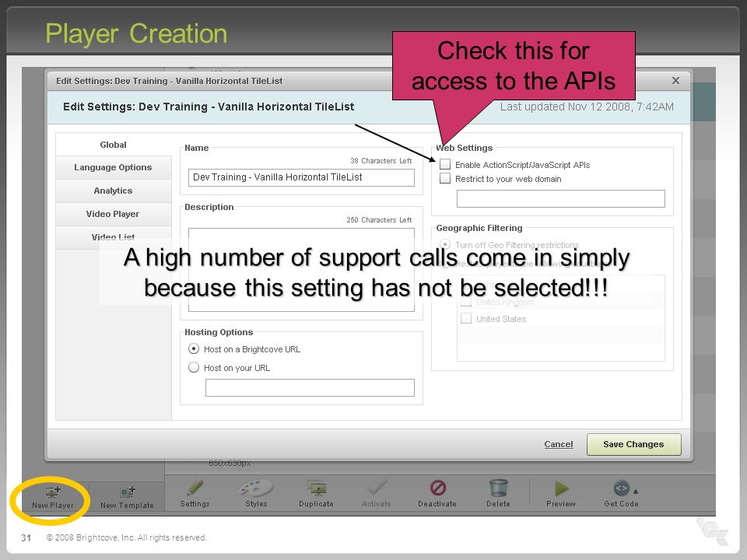Check Restrict to your web domain
The image size is (747, 560).
[x=445, y=179]
